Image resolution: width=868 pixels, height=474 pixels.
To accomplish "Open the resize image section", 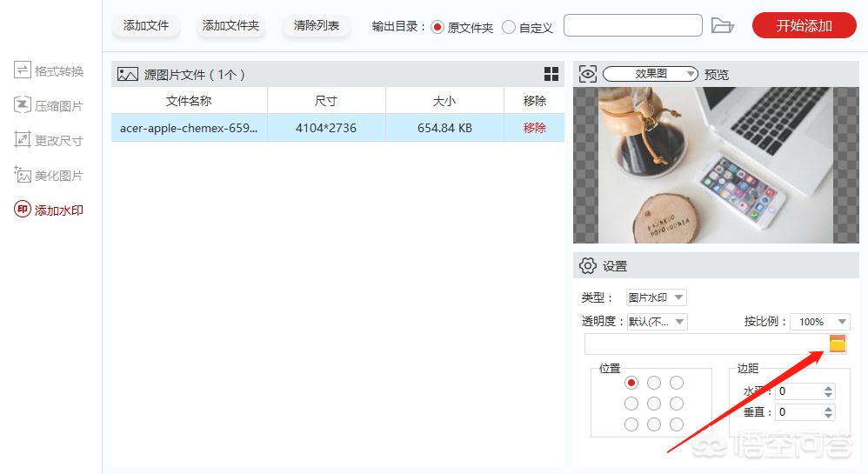I will [x=49, y=140].
